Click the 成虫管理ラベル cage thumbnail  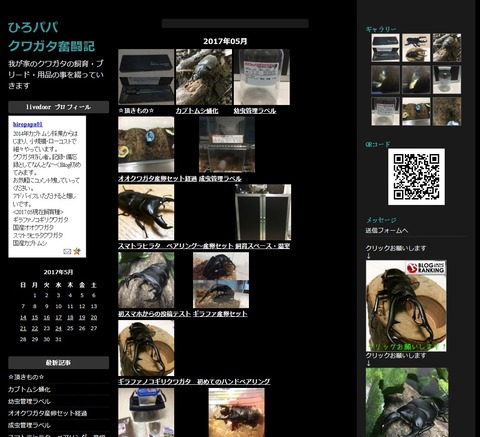pos(227,144)
